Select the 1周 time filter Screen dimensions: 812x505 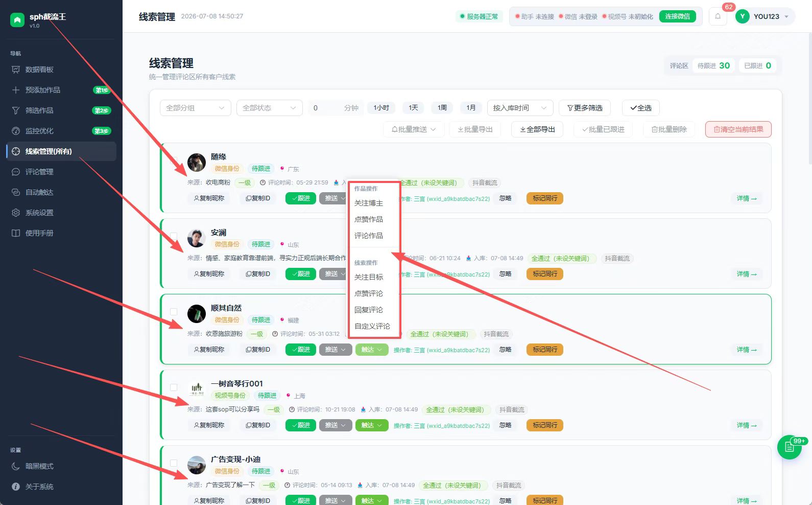tap(442, 108)
